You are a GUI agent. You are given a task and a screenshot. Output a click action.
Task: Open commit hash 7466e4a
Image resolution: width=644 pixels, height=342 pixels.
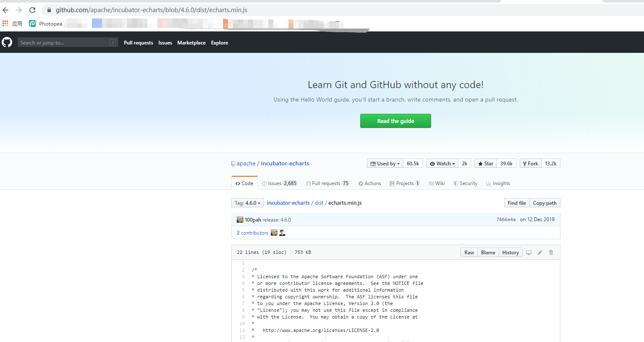coord(506,219)
